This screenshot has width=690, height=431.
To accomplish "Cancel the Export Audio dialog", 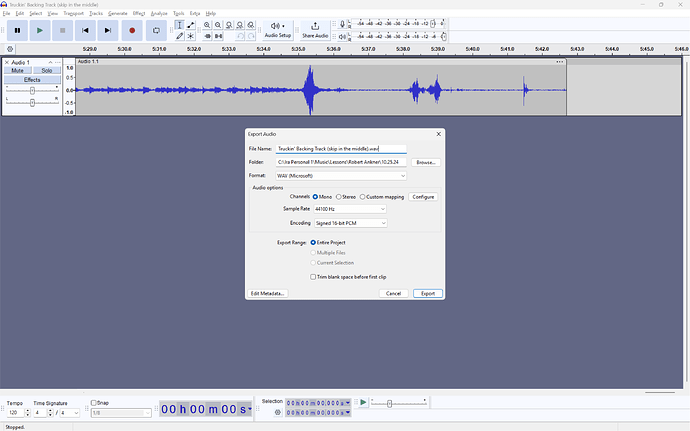I will point(393,294).
